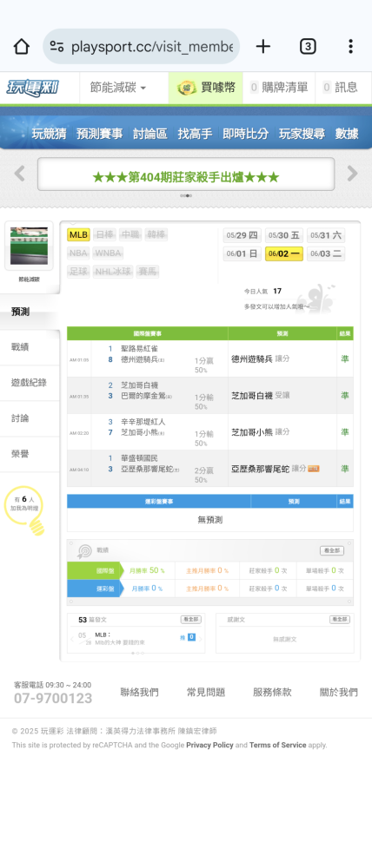This screenshot has height=868, width=372.
Task: Pick date 05/30 五
Action: 284,235
